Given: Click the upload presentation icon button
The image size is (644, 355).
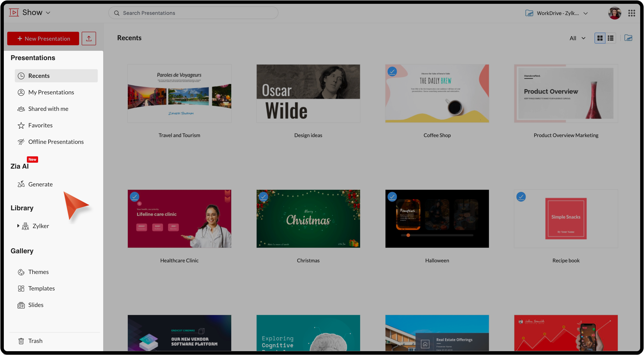Looking at the screenshot, I should [89, 39].
